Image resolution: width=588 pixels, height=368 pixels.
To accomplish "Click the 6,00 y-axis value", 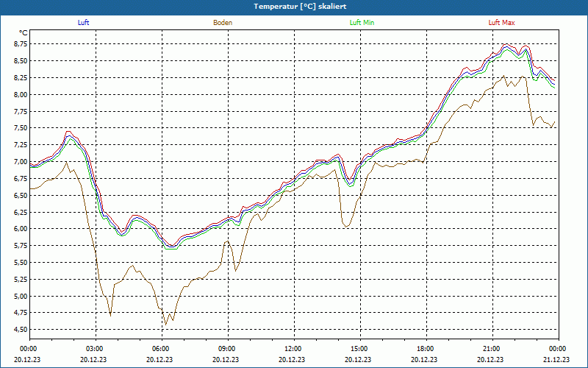I will pos(20,229).
